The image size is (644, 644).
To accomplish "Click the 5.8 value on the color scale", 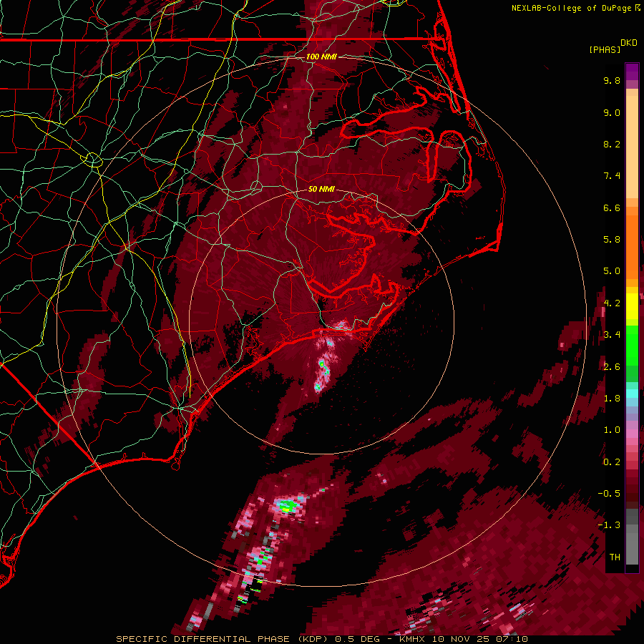I will (x=612, y=239).
